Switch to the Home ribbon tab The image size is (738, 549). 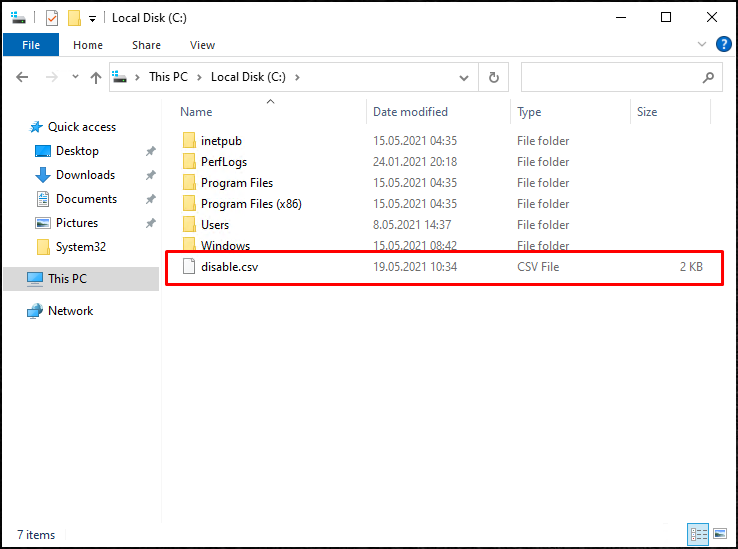coord(88,45)
